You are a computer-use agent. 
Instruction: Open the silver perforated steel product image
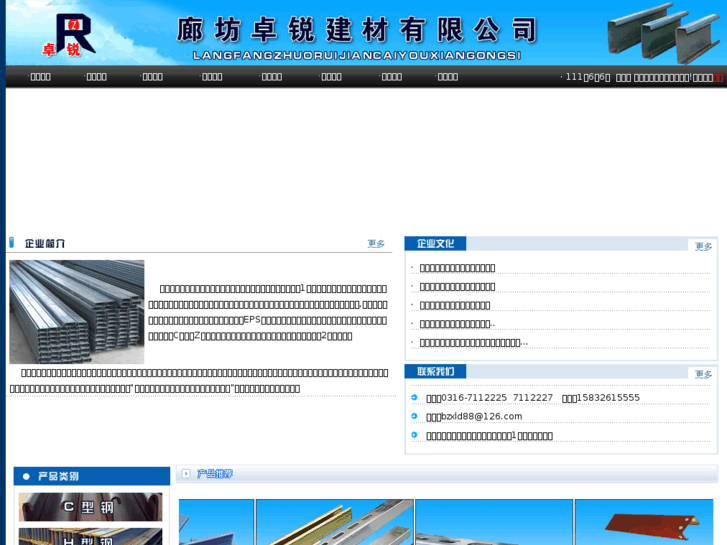tap(494, 522)
